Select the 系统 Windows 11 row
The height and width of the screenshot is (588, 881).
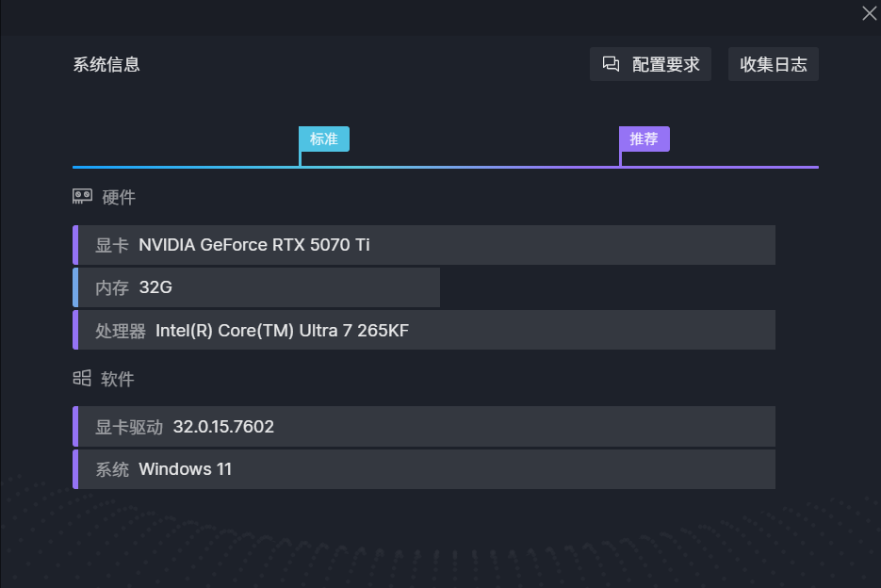[x=424, y=469]
